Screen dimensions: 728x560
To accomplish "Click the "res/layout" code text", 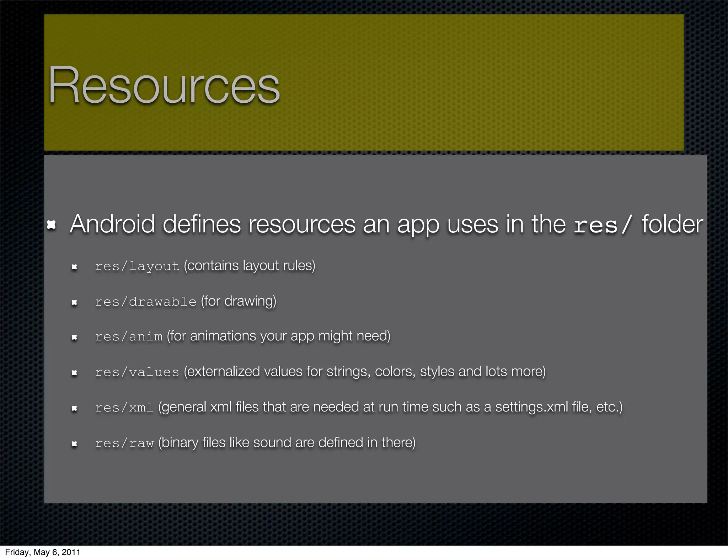I will [x=137, y=266].
